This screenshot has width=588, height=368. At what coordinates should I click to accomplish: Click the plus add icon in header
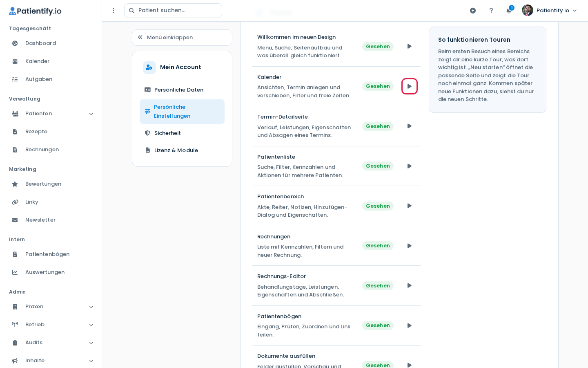coord(473,11)
